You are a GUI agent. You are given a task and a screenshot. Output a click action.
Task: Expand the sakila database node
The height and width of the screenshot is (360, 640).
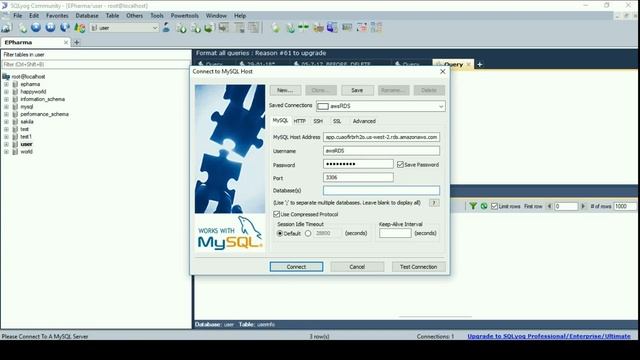point(6,122)
